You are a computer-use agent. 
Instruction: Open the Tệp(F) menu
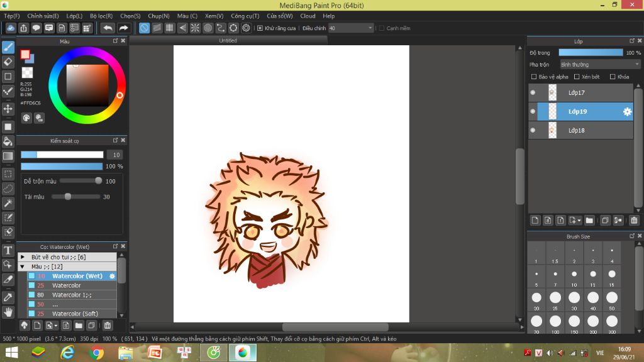tap(11, 16)
